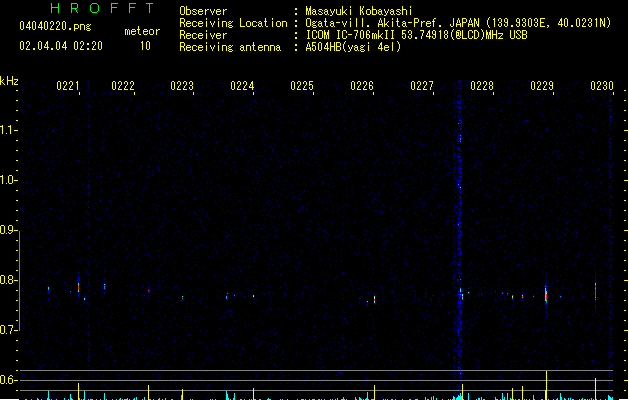The image size is (629, 400).
Task: Click the 0224 time marker
Action: tap(242, 86)
